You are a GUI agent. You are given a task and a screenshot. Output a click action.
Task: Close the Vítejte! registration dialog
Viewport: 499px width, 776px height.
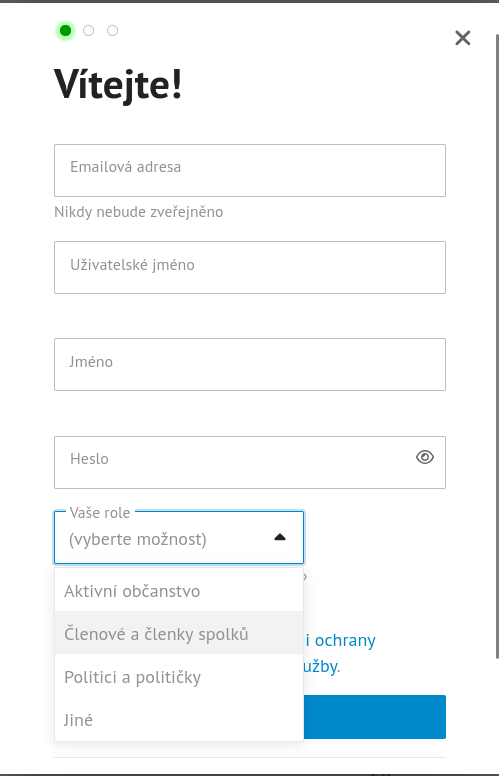pos(462,38)
